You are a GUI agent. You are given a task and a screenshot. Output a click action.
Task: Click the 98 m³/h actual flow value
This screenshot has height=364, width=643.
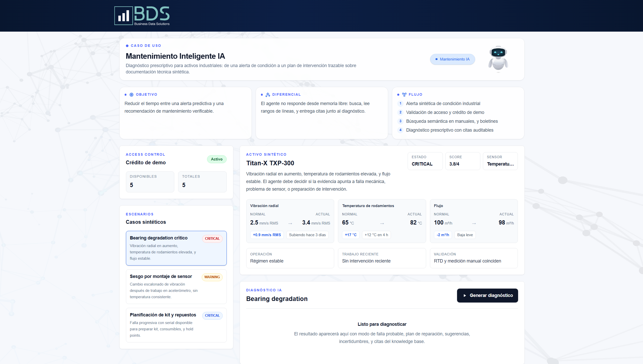click(506, 223)
